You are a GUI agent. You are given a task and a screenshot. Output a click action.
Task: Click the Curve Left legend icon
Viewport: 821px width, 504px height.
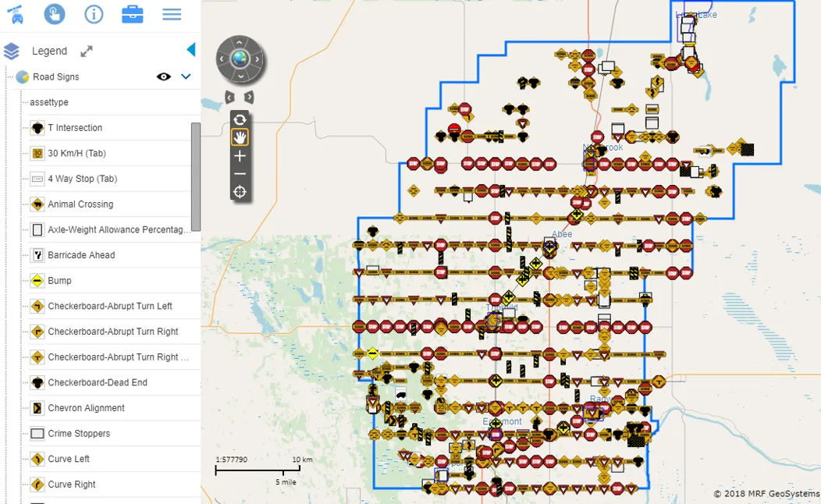coord(37,459)
